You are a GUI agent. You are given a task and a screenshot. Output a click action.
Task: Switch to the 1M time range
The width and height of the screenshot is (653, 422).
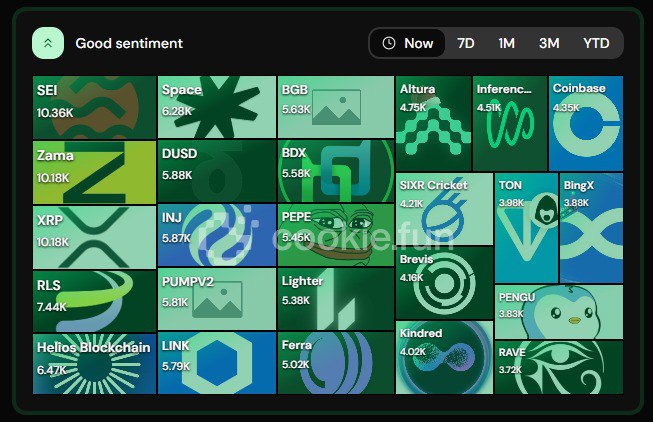506,43
